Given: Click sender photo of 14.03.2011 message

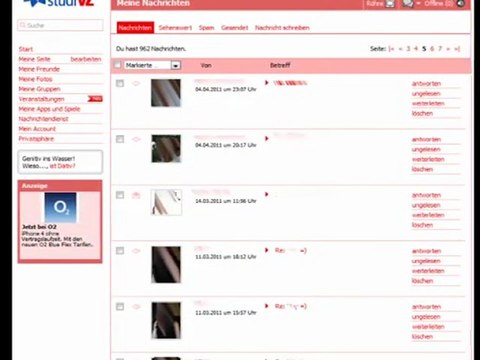Looking at the screenshot, I should [166, 202].
